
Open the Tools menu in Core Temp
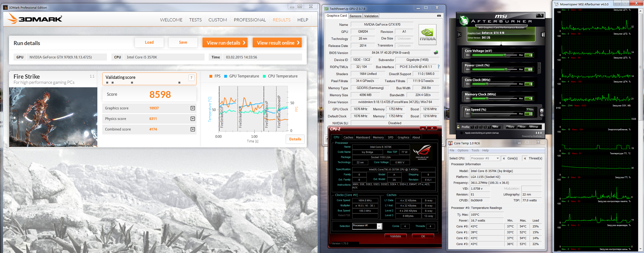click(475, 150)
